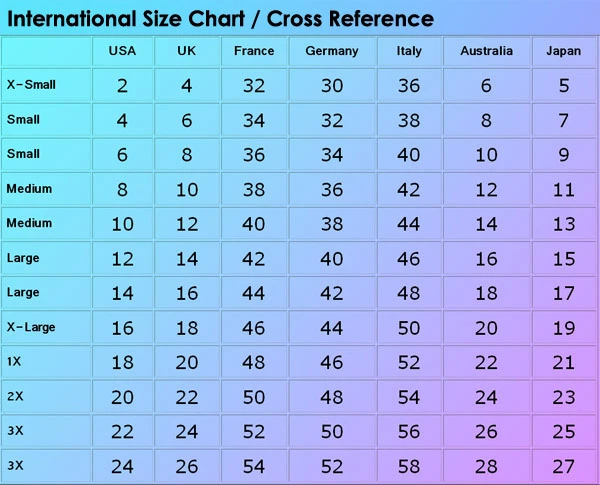Image resolution: width=600 pixels, height=485 pixels.
Task: Click the Germany column header
Action: [332, 51]
